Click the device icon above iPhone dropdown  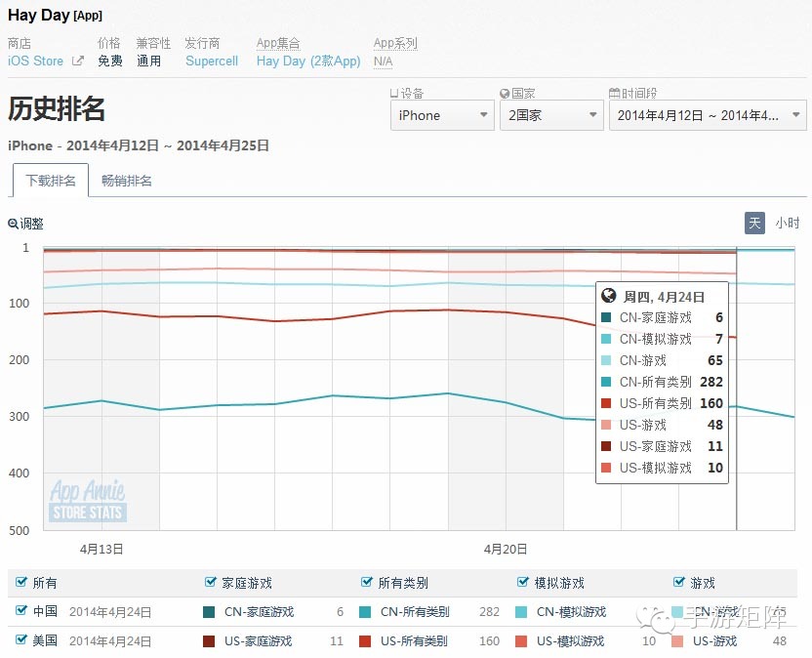[x=394, y=94]
